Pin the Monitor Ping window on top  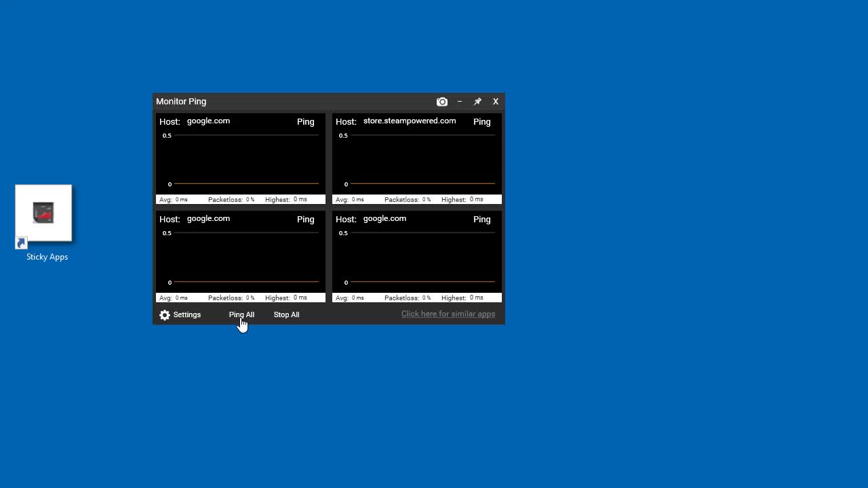click(x=477, y=102)
